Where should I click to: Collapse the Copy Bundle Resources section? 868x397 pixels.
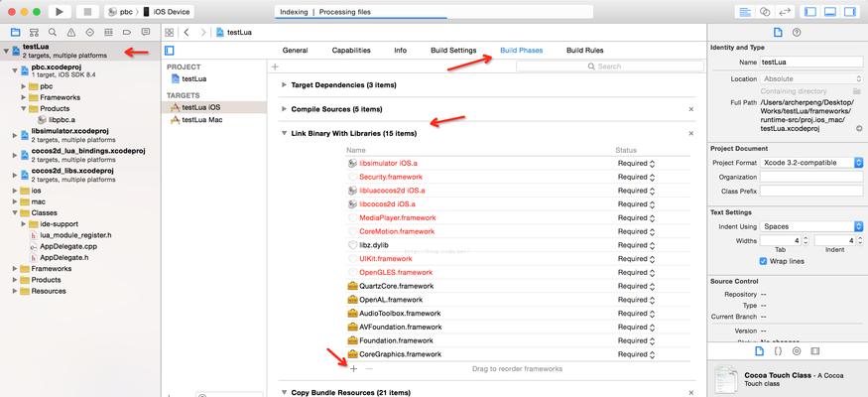pos(284,393)
